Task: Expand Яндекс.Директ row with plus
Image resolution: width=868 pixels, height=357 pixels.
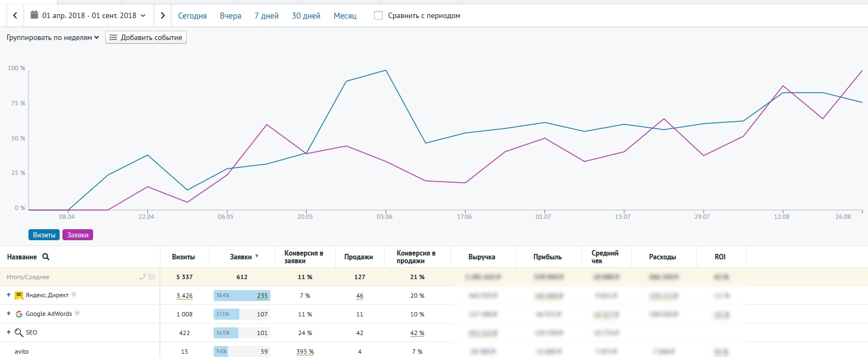Action: click(x=9, y=295)
